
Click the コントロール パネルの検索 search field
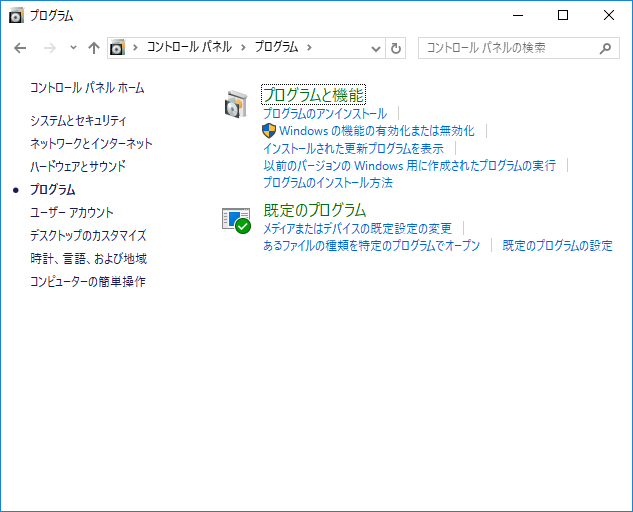click(510, 48)
